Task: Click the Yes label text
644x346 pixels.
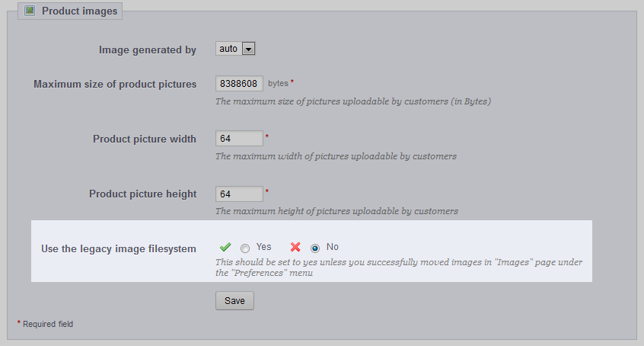Action: click(263, 247)
